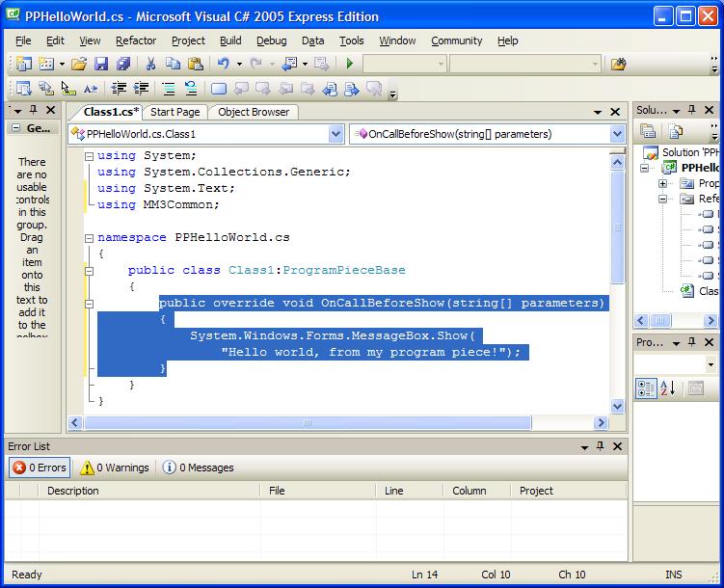Image resolution: width=724 pixels, height=588 pixels.
Task: Click the New Project toolbar icon
Action: click(23, 64)
